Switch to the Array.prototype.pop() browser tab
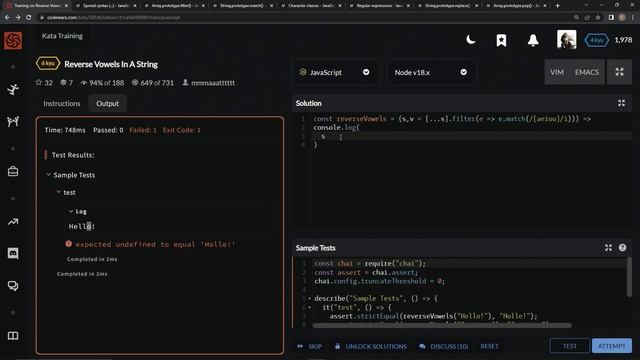The height and width of the screenshot is (360, 640). (x=516, y=6)
